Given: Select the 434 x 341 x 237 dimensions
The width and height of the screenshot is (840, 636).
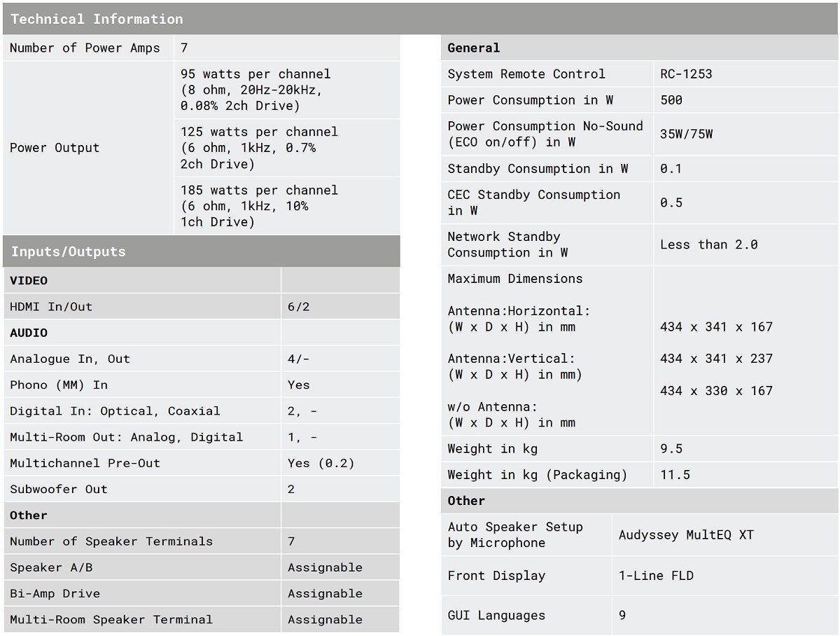Looking at the screenshot, I should click(x=716, y=359).
